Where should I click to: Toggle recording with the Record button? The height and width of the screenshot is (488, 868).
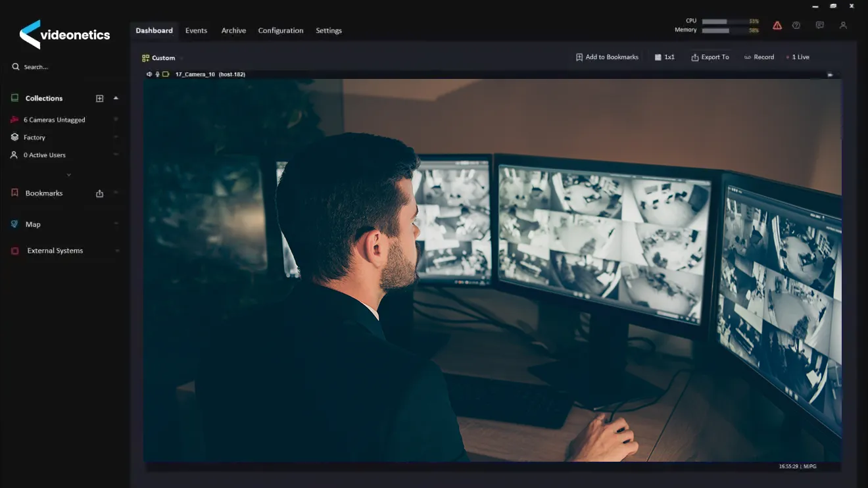pyautogui.click(x=759, y=57)
